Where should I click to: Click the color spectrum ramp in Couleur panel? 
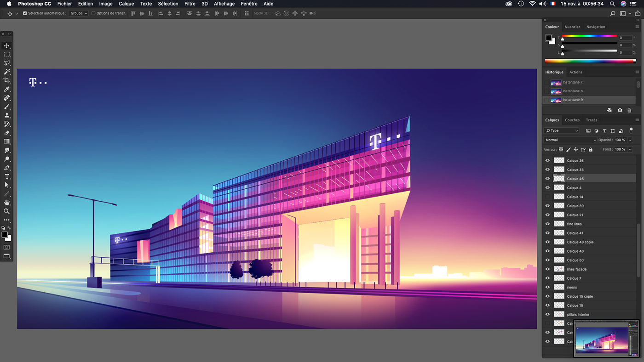point(590,61)
